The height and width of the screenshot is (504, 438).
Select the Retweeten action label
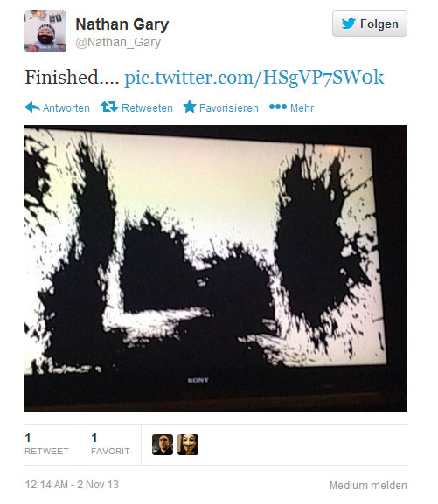tap(147, 108)
